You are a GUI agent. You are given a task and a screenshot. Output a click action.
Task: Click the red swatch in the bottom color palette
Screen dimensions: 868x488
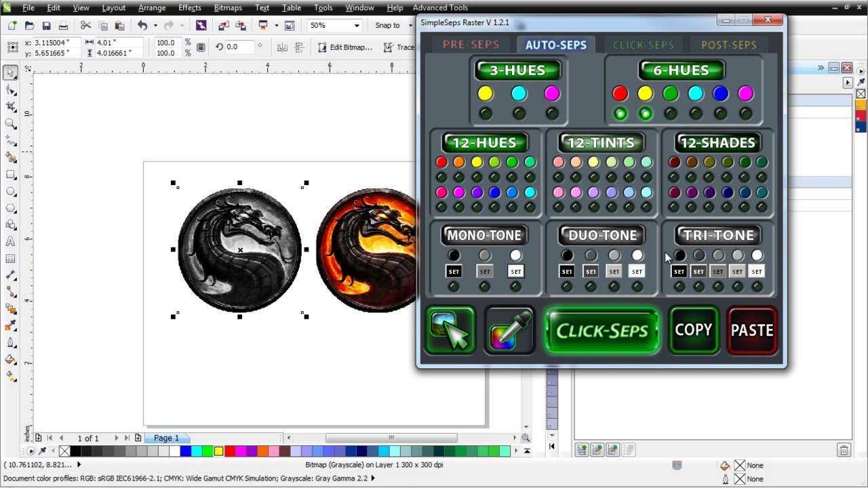[230, 451]
